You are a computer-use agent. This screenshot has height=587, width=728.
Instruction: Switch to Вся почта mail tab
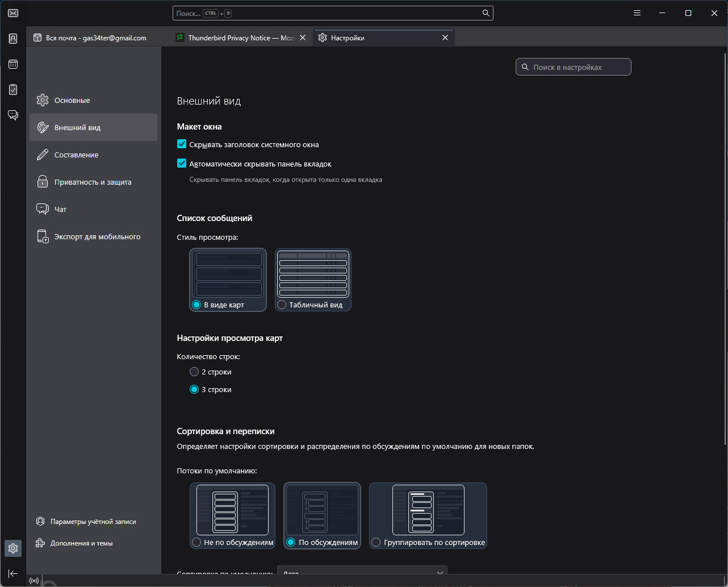(x=97, y=38)
